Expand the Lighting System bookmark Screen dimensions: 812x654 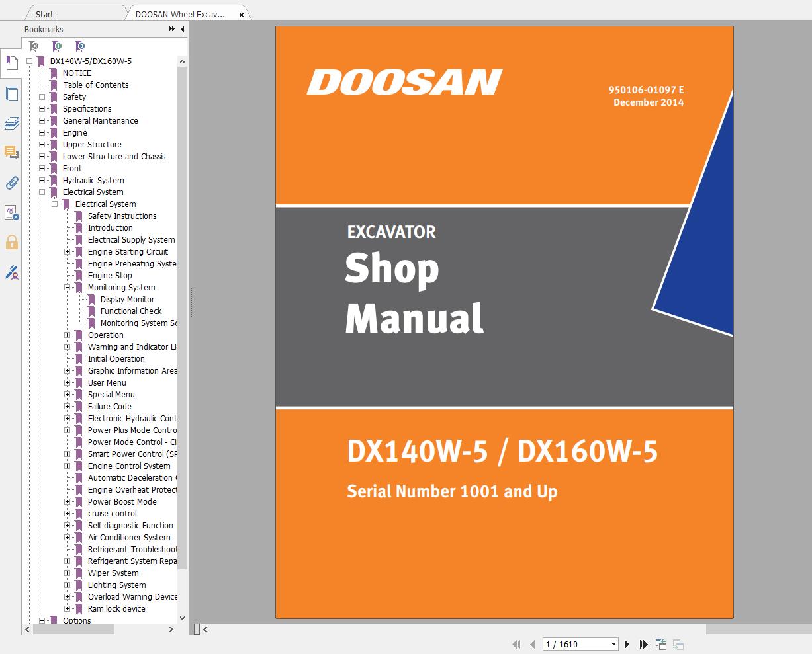[68, 585]
